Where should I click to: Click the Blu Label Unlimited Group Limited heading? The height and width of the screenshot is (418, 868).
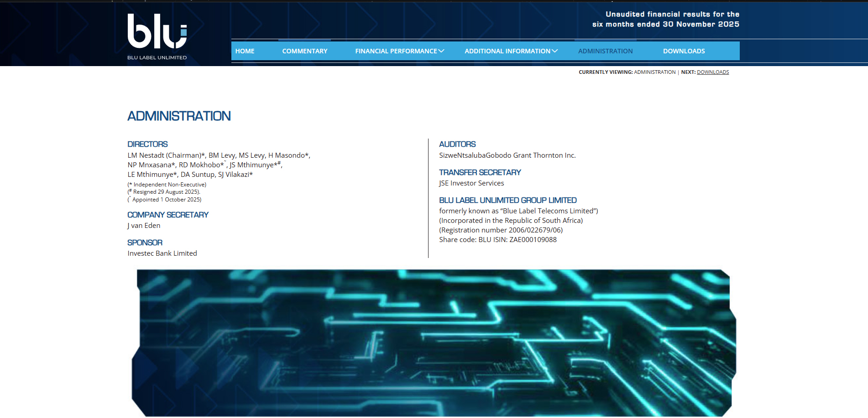click(508, 200)
